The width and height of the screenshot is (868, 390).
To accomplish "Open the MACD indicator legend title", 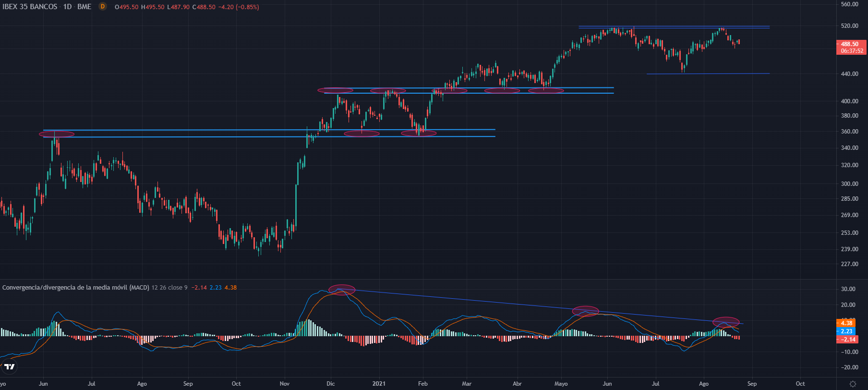I will tap(76, 288).
